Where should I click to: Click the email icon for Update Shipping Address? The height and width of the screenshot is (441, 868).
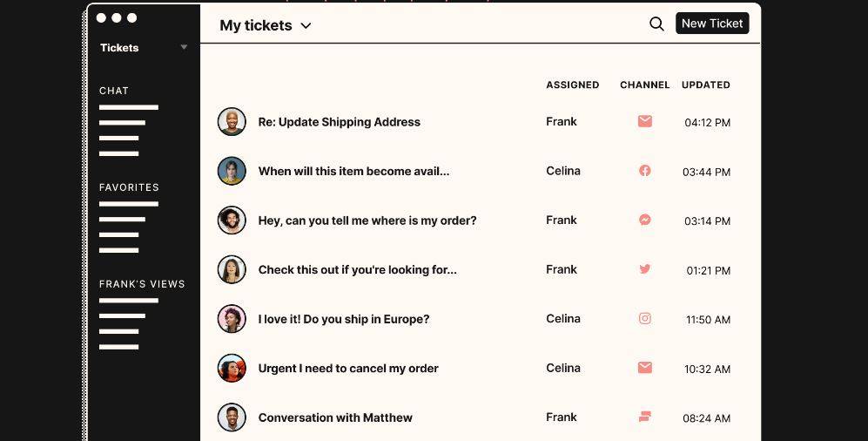click(645, 121)
